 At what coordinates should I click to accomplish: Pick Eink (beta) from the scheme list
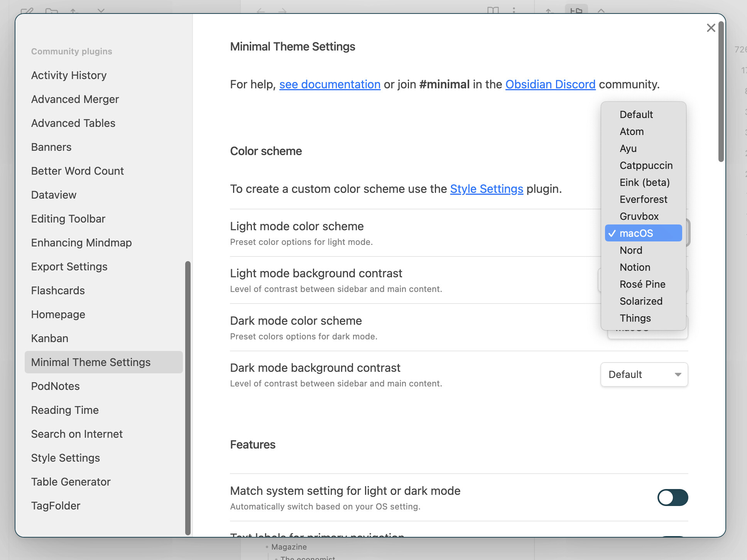tap(644, 182)
